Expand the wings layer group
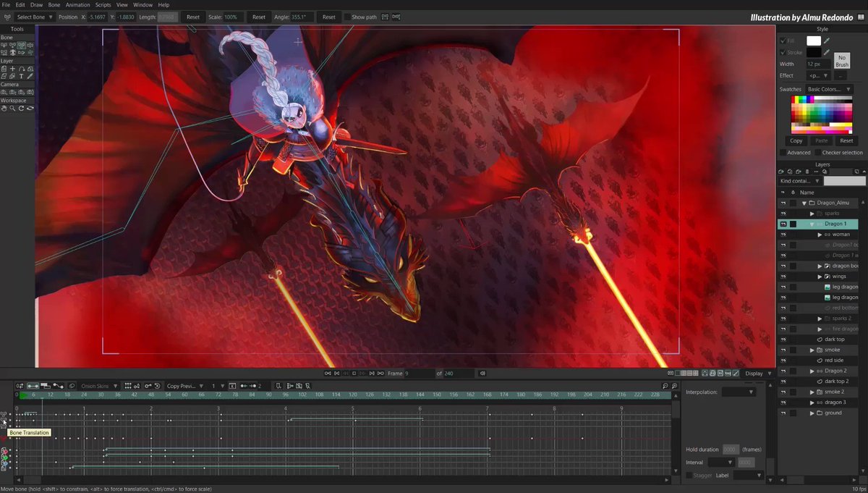Image resolution: width=868 pixels, height=493 pixels. coord(820,277)
